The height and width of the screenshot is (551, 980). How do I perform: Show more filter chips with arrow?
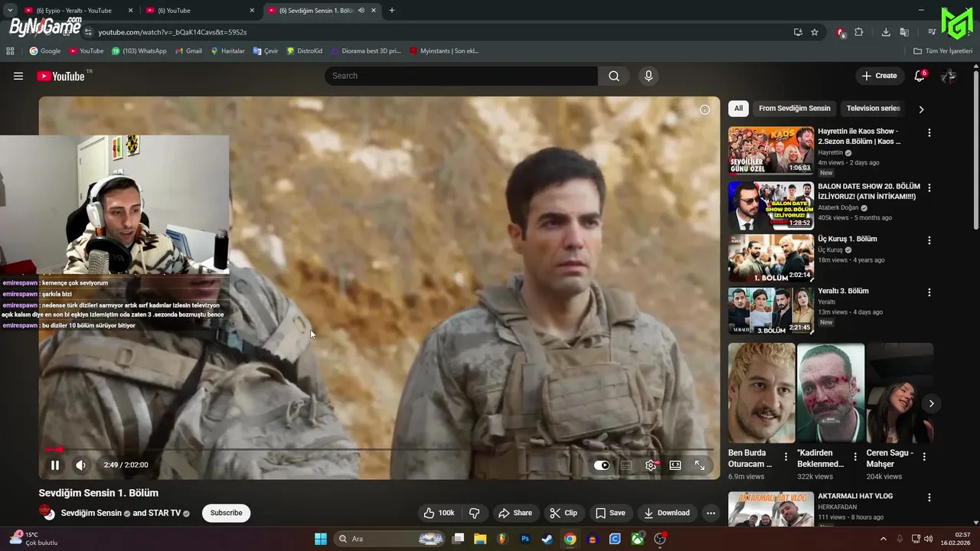(x=921, y=109)
